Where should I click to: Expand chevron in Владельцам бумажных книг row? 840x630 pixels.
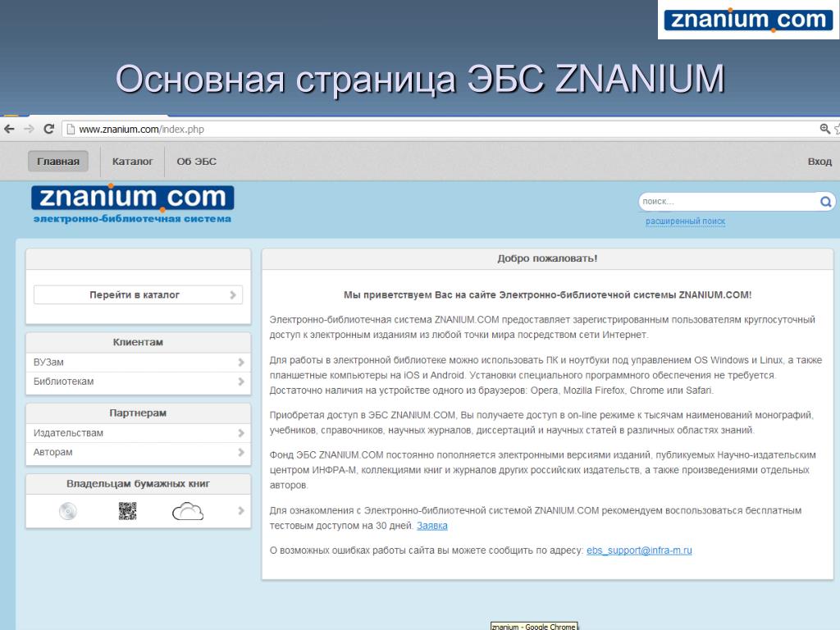(x=241, y=511)
